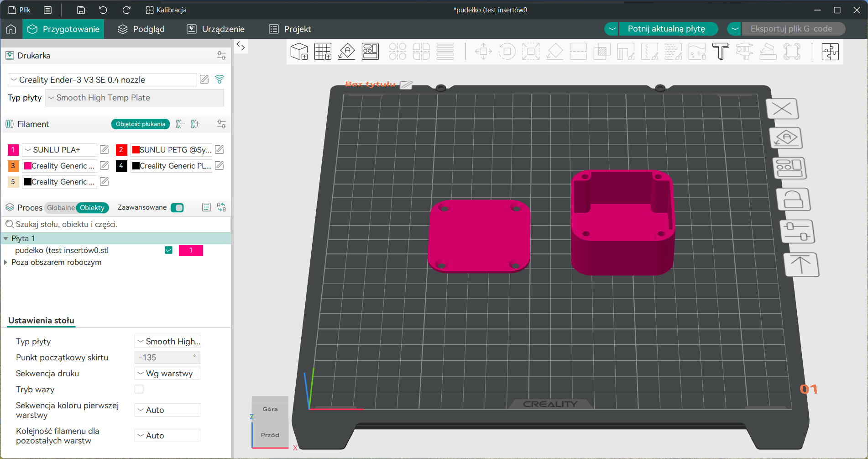Rename plate title with pencil icon
The height and width of the screenshot is (459, 868).
click(406, 84)
